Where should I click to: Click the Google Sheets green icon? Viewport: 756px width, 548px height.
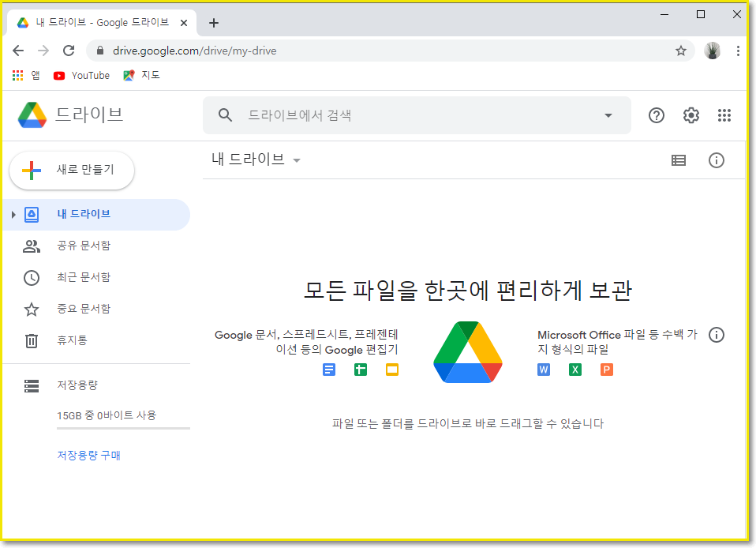(x=360, y=370)
